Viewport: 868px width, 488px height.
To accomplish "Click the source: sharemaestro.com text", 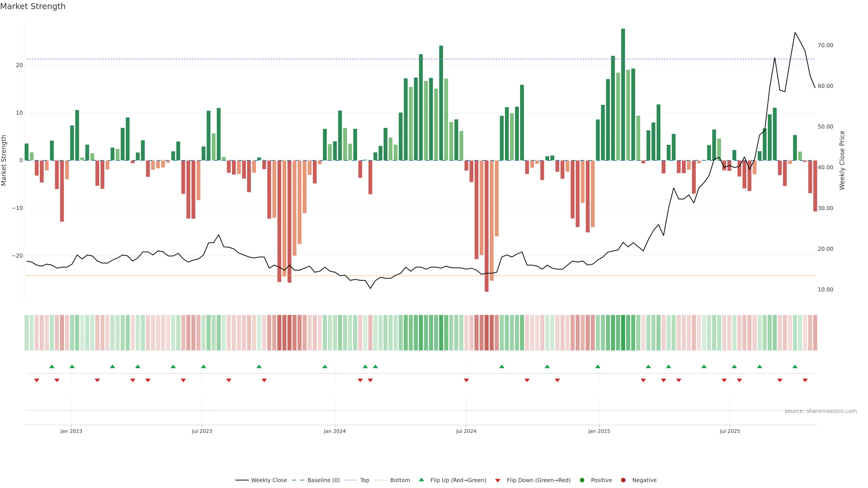I will 821,411.
